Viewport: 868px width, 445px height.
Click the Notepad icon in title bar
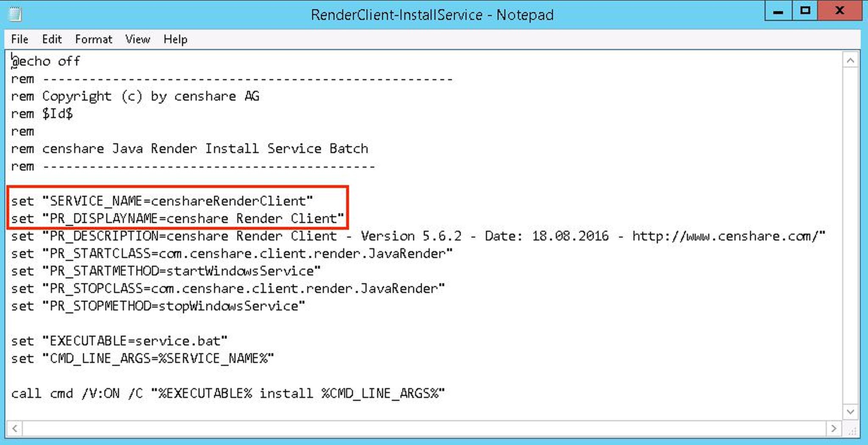pyautogui.click(x=15, y=14)
